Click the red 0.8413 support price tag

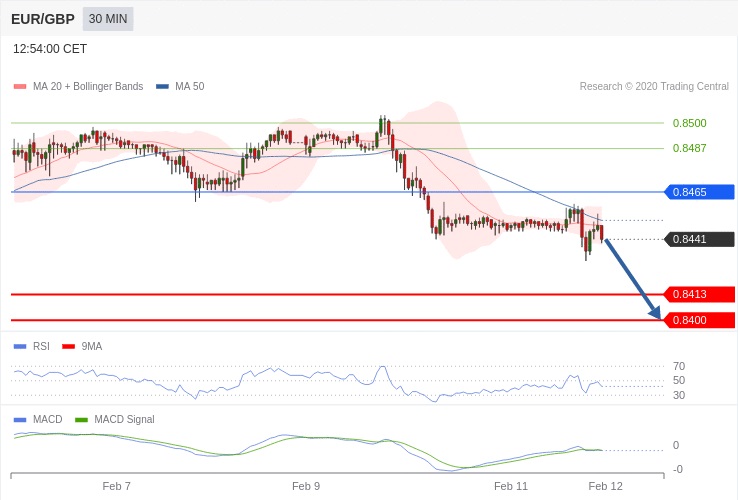699,295
